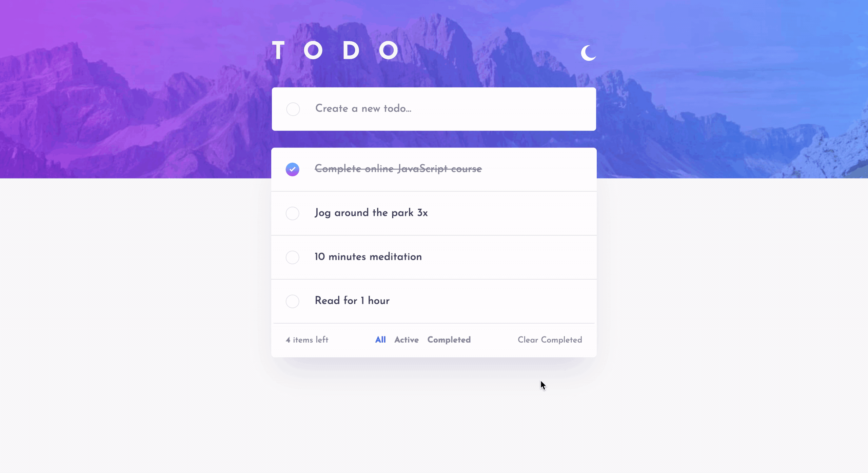This screenshot has width=868, height=473.
Task: Switch to the Active filter tab
Action: [x=406, y=340]
